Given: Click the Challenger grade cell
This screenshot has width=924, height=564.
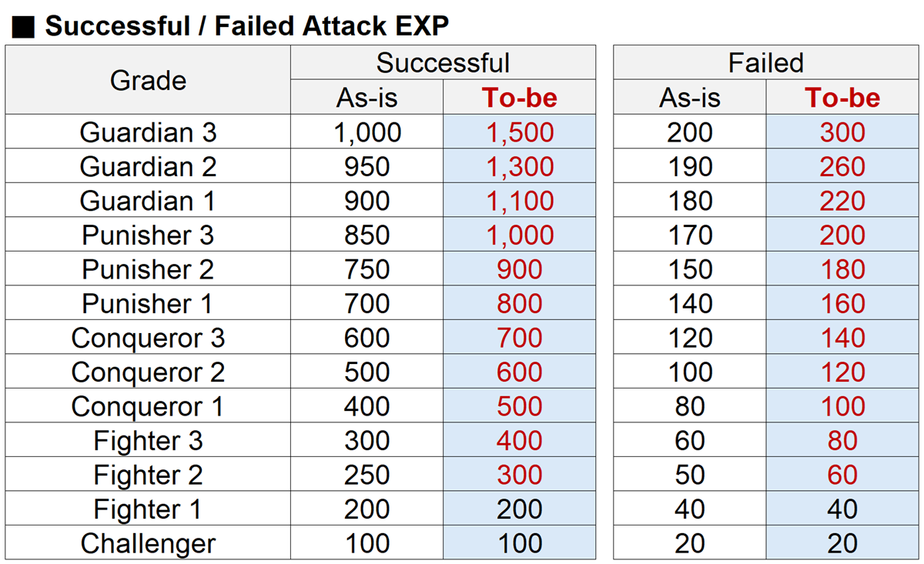Looking at the screenshot, I should point(148,543).
